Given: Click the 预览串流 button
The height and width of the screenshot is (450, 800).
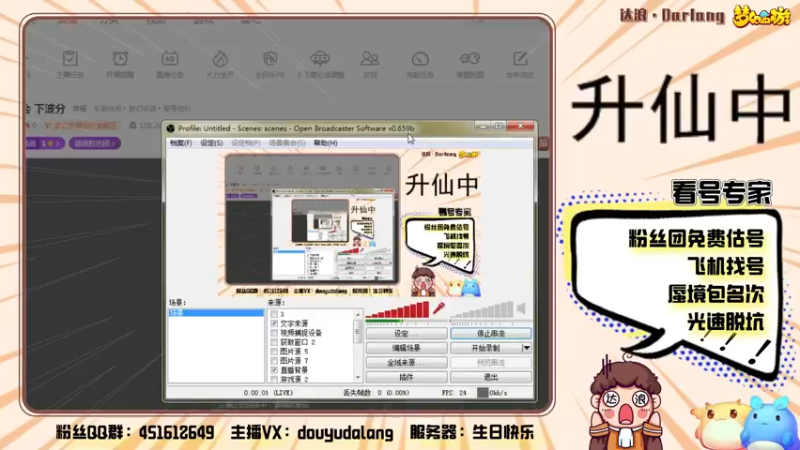Looking at the screenshot, I should pyautogui.click(x=491, y=362).
